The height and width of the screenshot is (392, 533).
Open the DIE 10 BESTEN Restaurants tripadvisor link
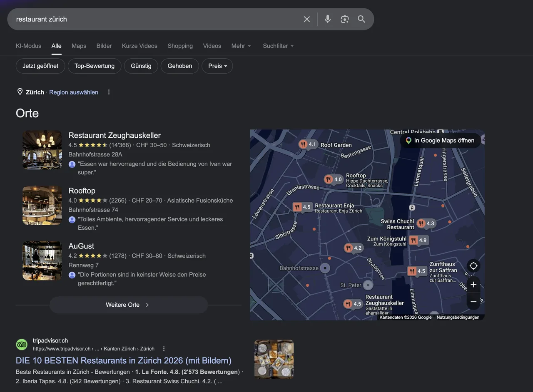click(x=124, y=360)
